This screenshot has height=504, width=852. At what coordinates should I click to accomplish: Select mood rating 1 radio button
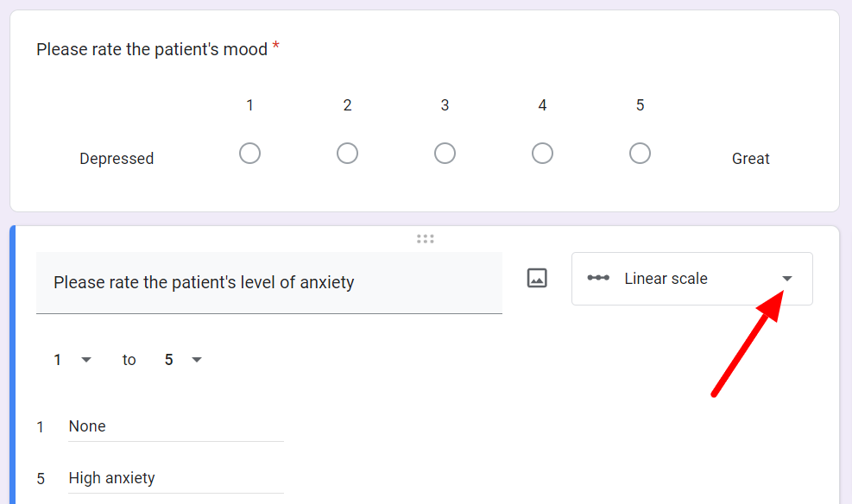tap(250, 153)
